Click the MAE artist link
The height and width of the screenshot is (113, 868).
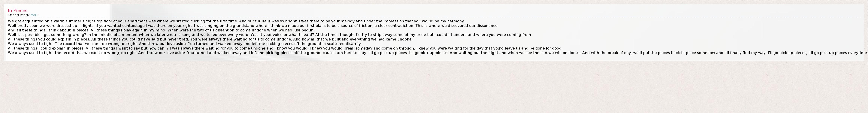click(34, 15)
